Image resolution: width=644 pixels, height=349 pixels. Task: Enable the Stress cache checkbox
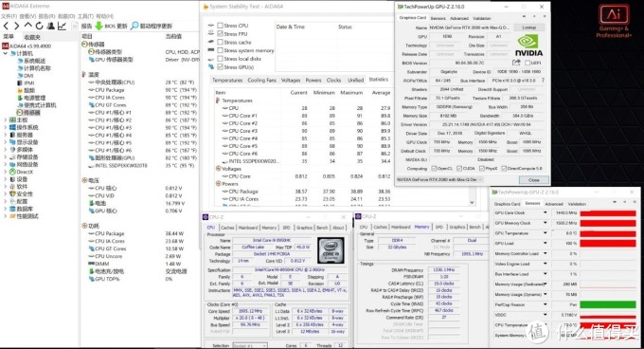220,42
